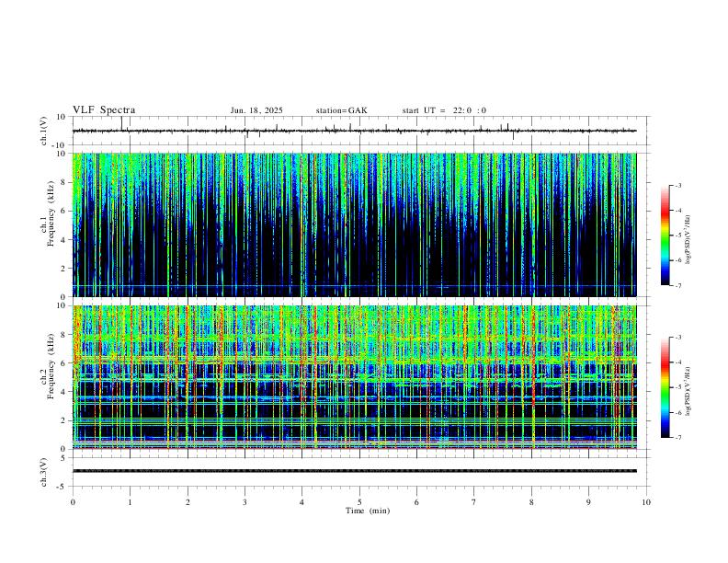Viewport: 728px width, 563px height.
Task: Click the ch.2 'Frequency (kHz)' axis label
Action: [x=51, y=365]
